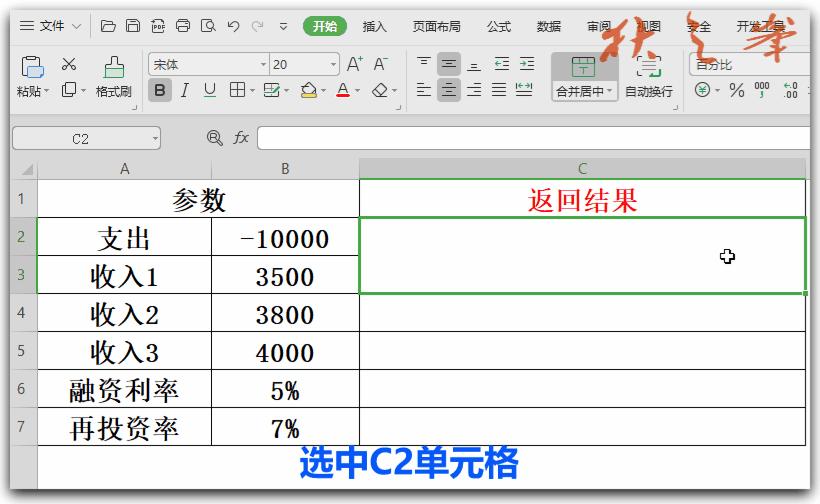The height and width of the screenshot is (504, 820).
Task: Cut selection with scissors icon
Action: pos(69,64)
